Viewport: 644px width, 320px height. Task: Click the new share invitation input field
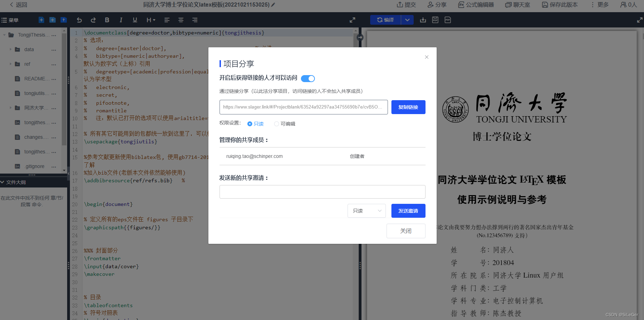point(323,192)
